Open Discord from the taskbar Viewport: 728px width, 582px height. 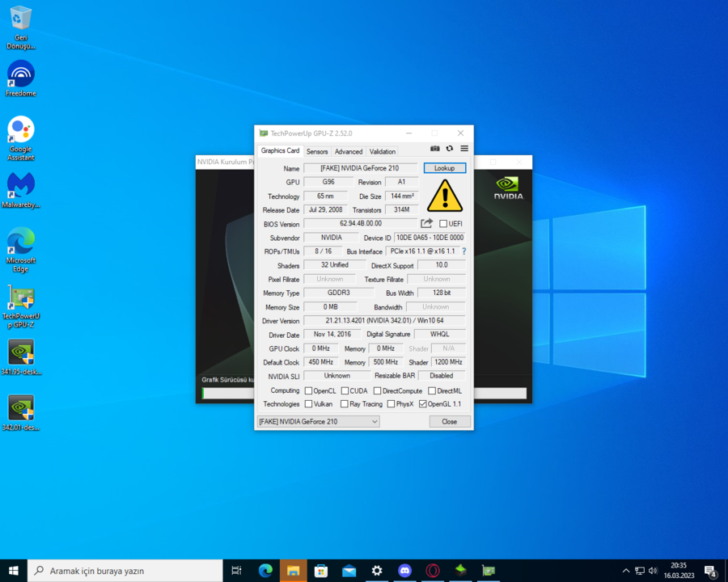(x=404, y=571)
